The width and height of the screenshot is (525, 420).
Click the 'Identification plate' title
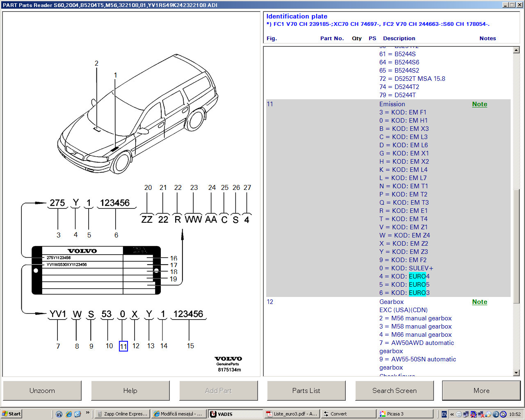(x=297, y=16)
